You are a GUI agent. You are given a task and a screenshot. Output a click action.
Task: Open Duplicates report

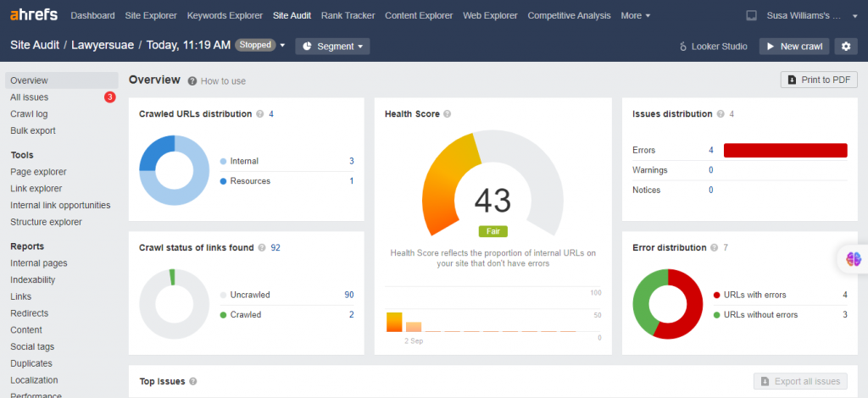[x=31, y=363]
